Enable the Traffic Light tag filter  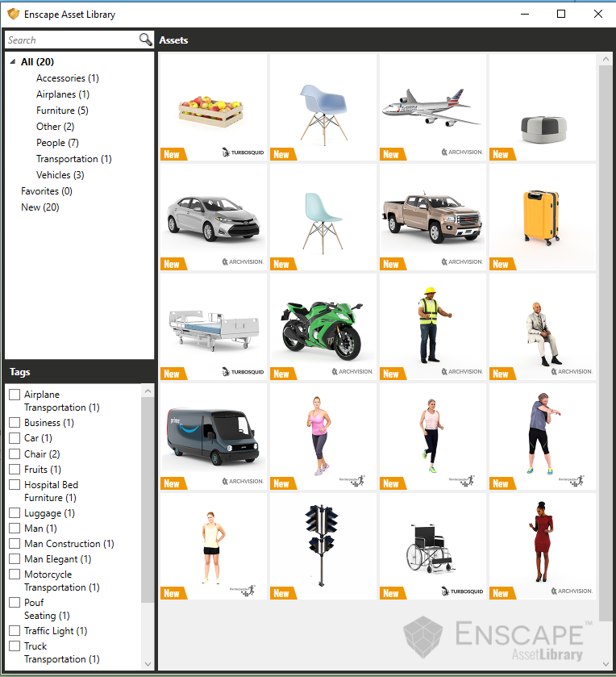(x=15, y=631)
